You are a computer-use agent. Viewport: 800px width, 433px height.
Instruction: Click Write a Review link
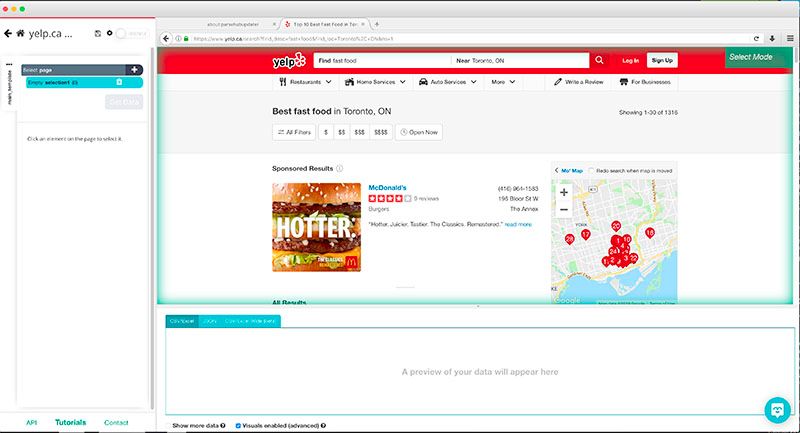click(x=579, y=82)
